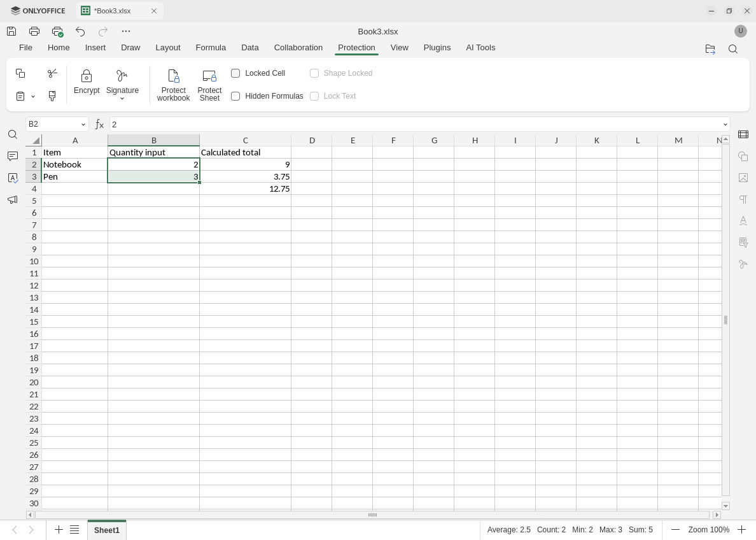Open the three-dots customize toolbar menu
The height and width of the screenshot is (540, 756).
tap(126, 31)
